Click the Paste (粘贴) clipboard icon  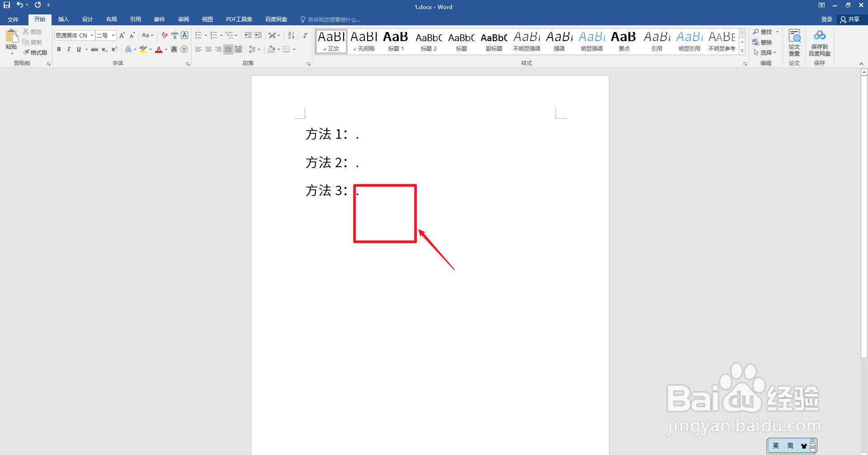[x=11, y=36]
